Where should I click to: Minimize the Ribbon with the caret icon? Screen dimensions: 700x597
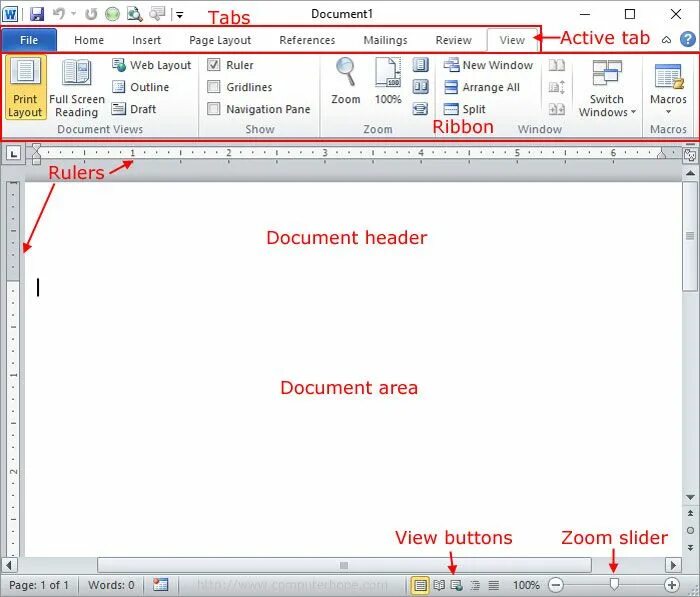pyautogui.click(x=666, y=40)
